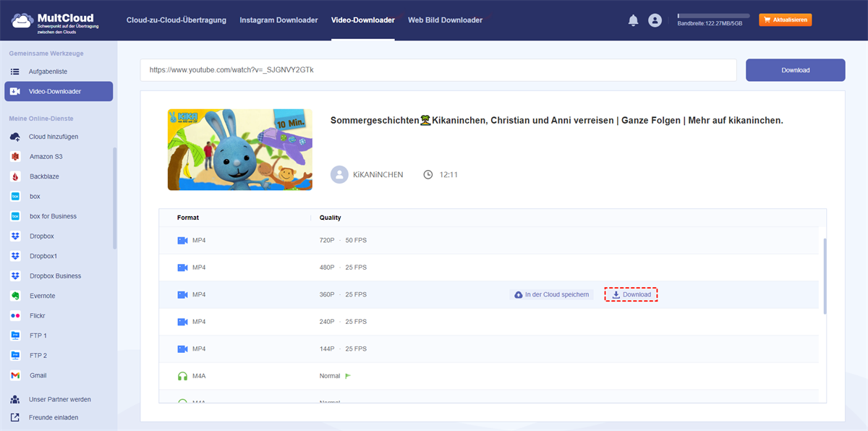Screen dimensions: 868x431
Task: Go to Web Bild Downloader tab
Action: (445, 20)
